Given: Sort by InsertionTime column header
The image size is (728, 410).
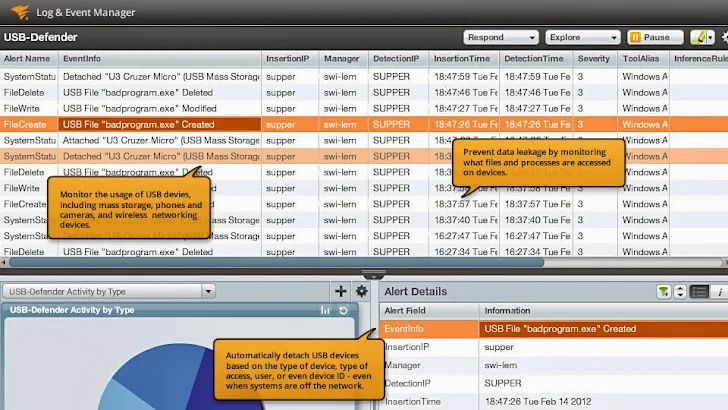Looking at the screenshot, I should coord(463,59).
